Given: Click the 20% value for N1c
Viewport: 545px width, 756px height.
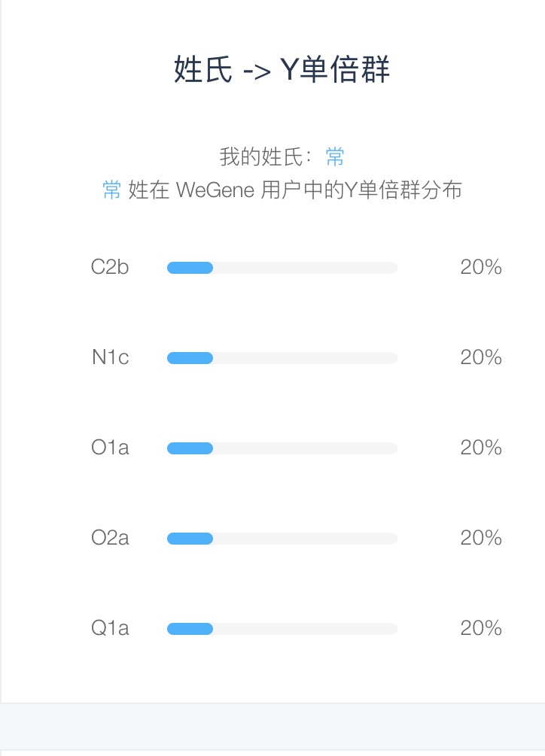Looking at the screenshot, I should [x=481, y=357].
